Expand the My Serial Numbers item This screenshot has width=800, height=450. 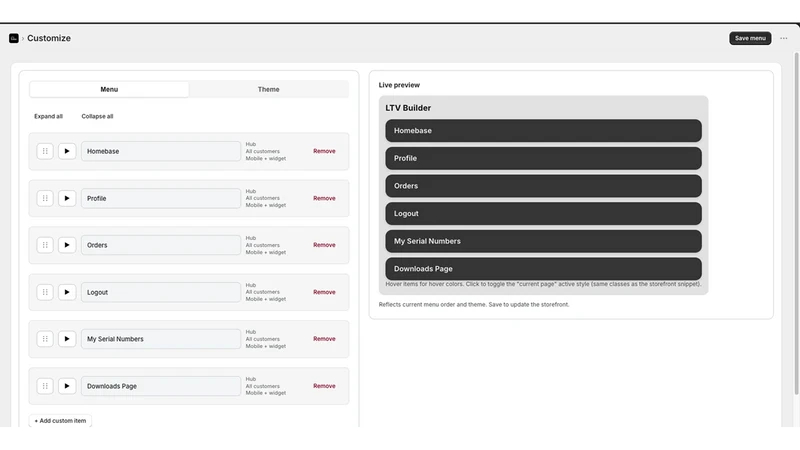pyautogui.click(x=67, y=339)
